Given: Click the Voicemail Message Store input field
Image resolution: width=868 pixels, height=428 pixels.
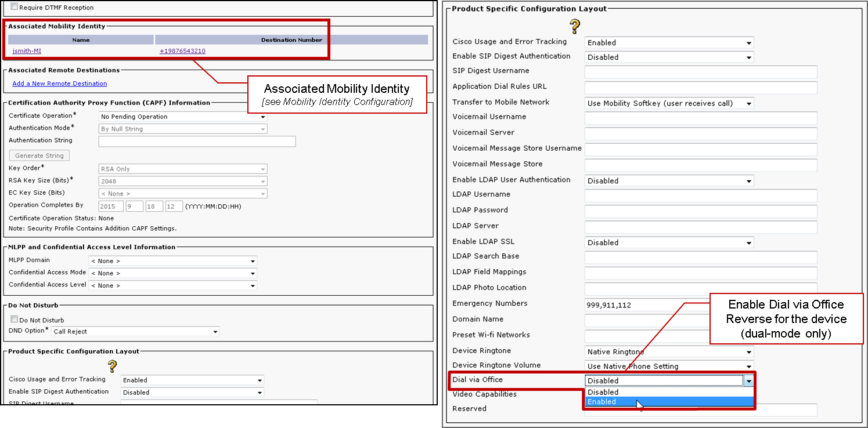Looking at the screenshot, I should click(701, 165).
